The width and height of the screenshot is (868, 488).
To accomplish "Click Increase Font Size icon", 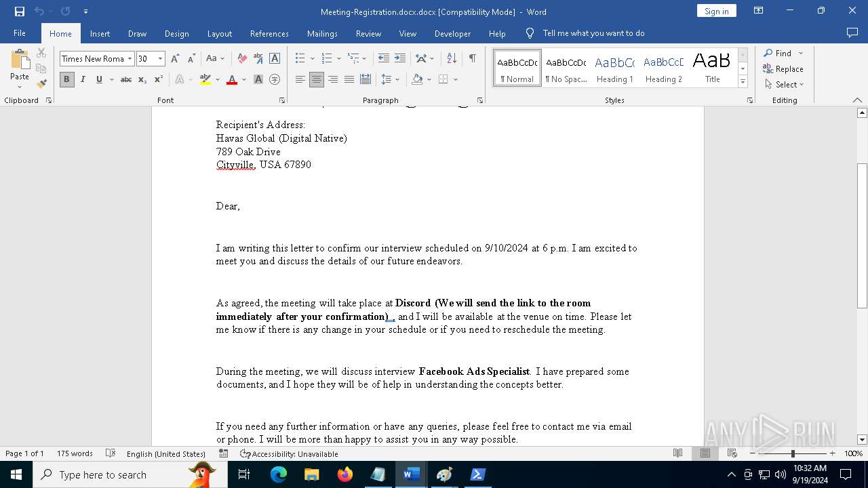I will point(175,59).
